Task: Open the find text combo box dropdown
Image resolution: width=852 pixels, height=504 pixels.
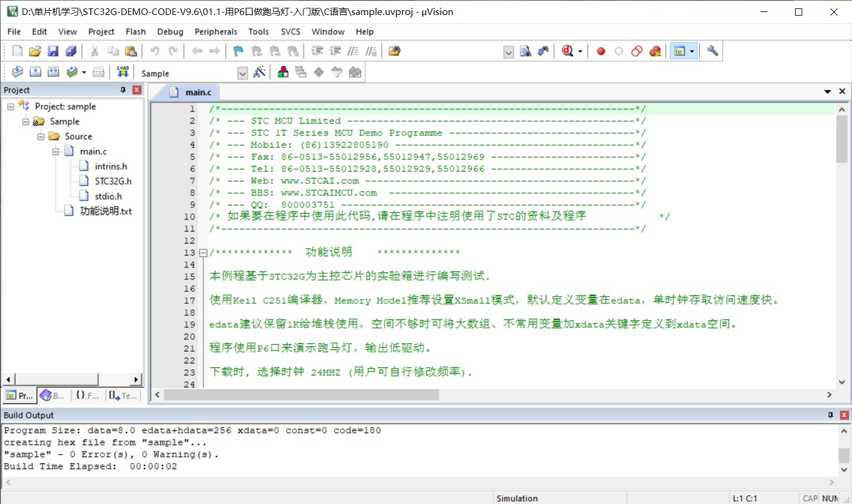Action: 508,52
